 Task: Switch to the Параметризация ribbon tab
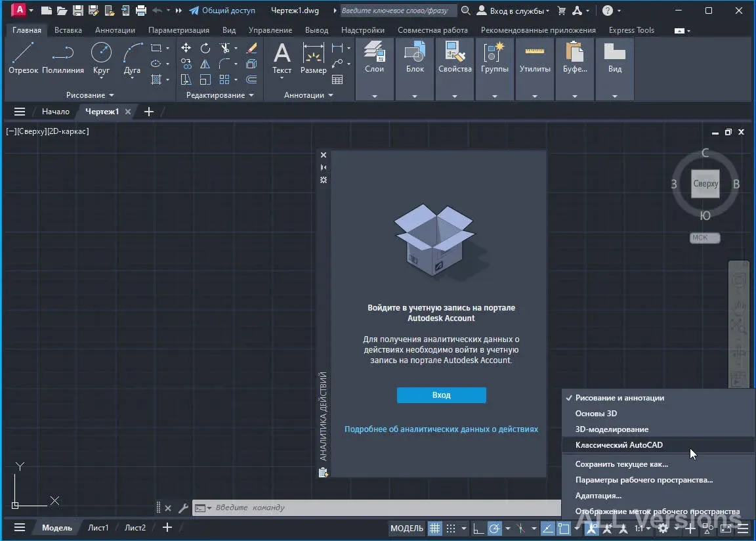coord(178,30)
